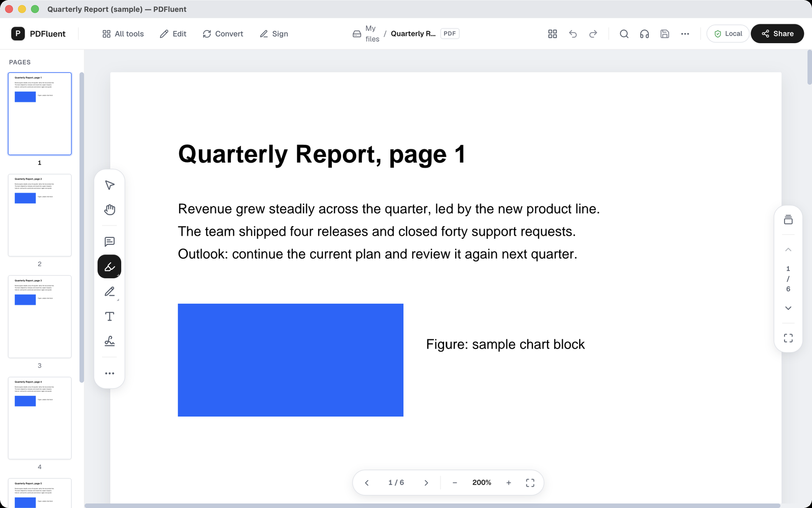Screen dimensions: 812x508
Task: Go to previous page in the right panel
Action: [x=788, y=249]
